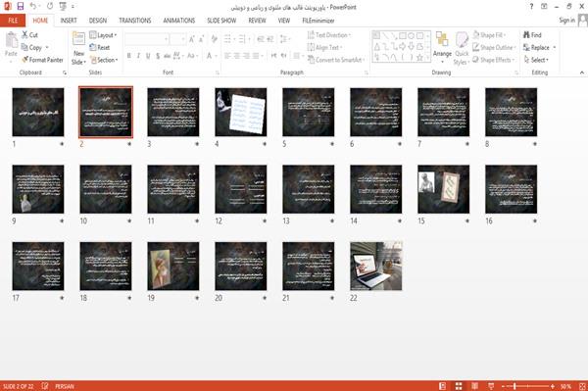Viewport: 588px width, 391px height.
Task: Increase font size with large A icon
Action: tap(192, 38)
